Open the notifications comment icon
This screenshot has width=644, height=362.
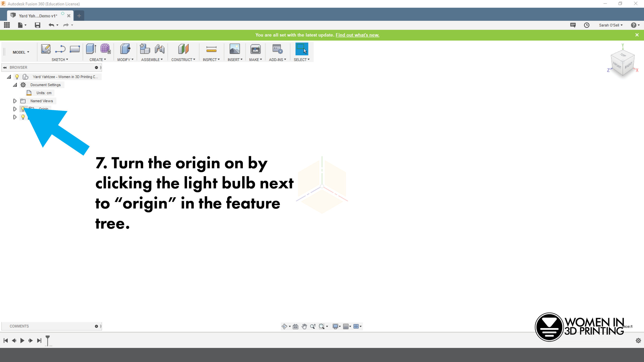pos(573,25)
